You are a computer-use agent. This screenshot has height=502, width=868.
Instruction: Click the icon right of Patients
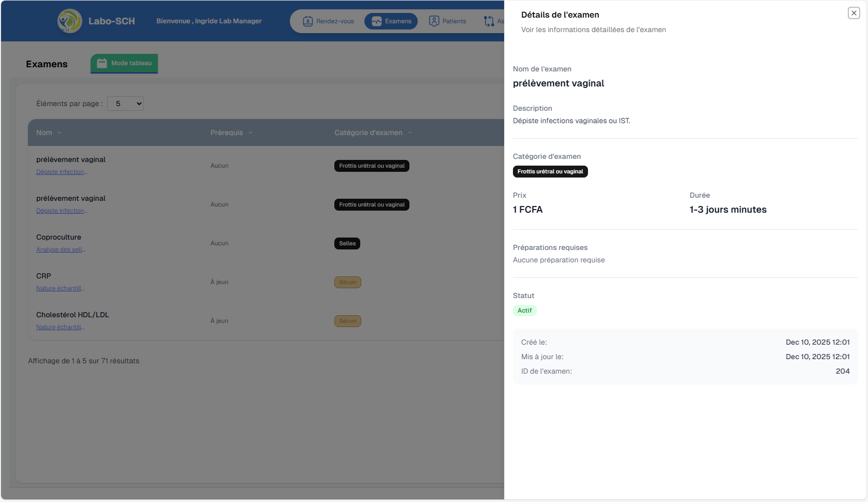click(489, 21)
